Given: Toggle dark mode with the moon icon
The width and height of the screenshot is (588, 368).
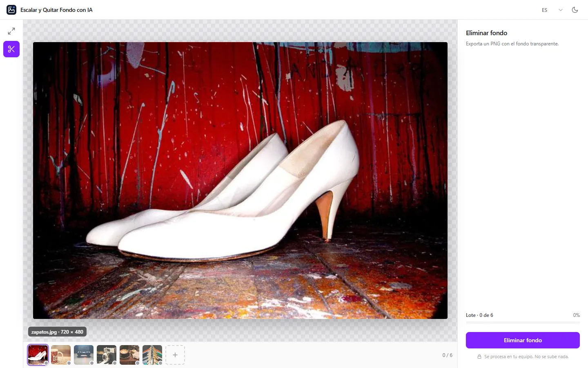Looking at the screenshot, I should (575, 10).
